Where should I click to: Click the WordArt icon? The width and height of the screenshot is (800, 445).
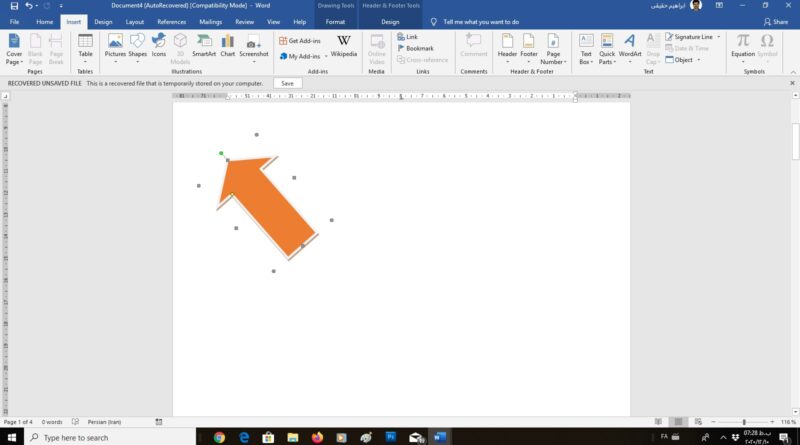[630, 46]
